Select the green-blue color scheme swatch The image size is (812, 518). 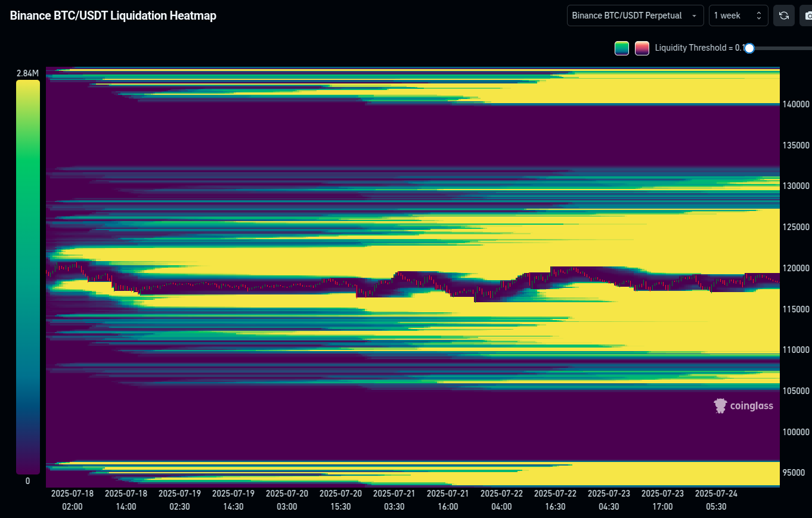point(622,48)
